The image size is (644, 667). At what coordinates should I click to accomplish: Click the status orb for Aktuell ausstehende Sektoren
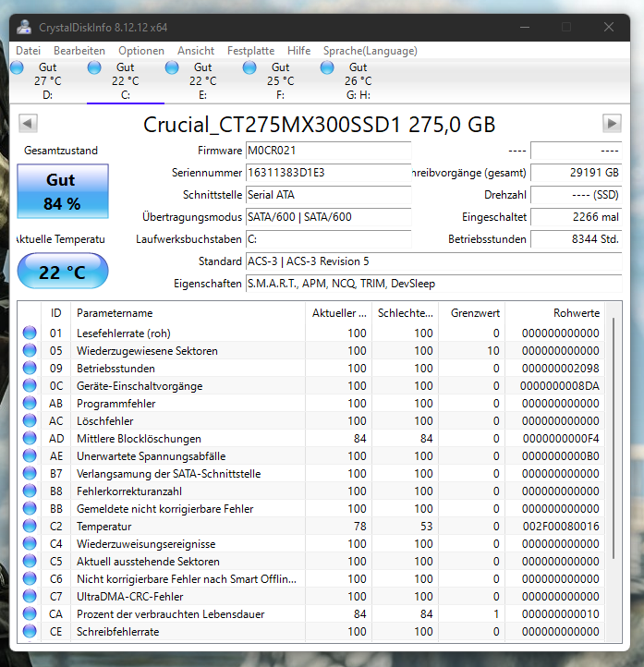tap(30, 561)
